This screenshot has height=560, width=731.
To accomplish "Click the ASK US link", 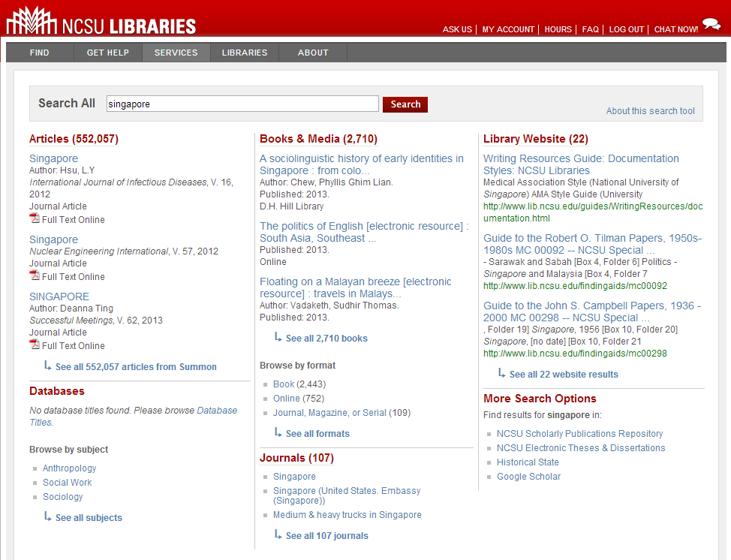I will click(457, 29).
